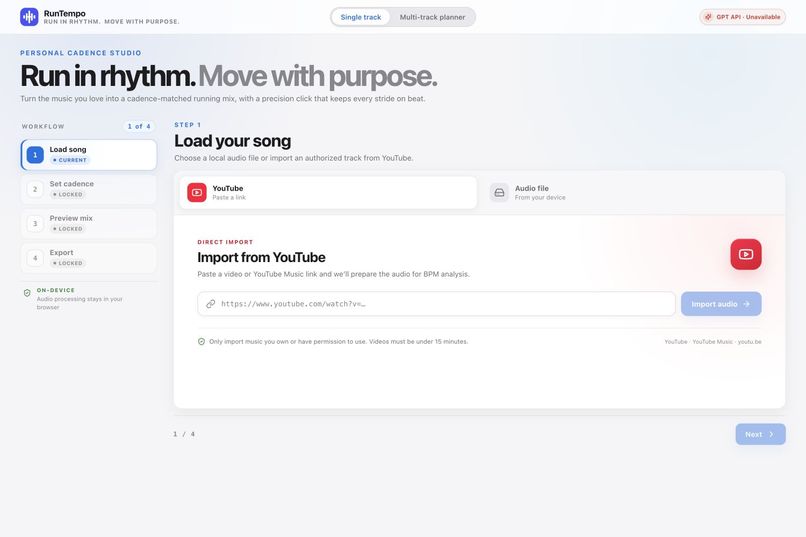Click the 'DIRECT IMPORT' label

pos(225,242)
